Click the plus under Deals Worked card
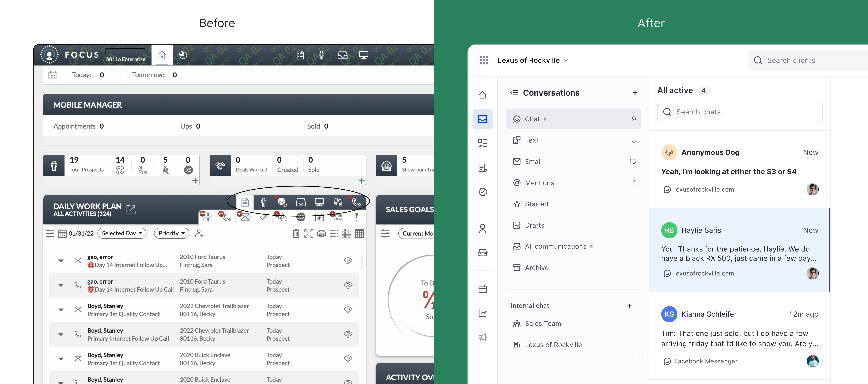The image size is (868, 384). click(362, 181)
